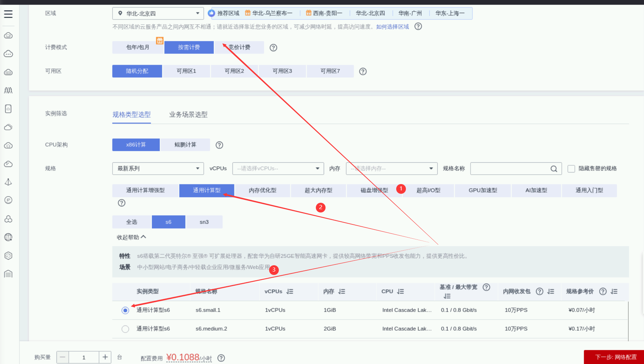The width and height of the screenshot is (644, 364).
Task: Open the 区域 dropdown showing 华北-北京四
Action: 158,13
